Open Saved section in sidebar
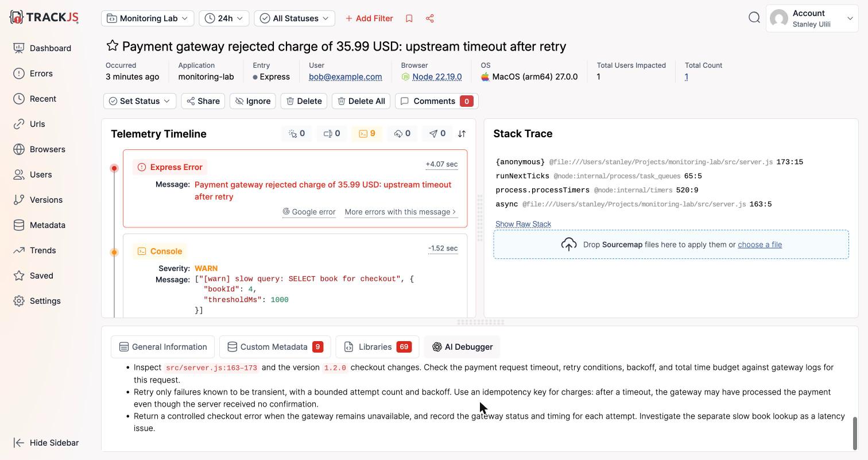 (x=33, y=276)
